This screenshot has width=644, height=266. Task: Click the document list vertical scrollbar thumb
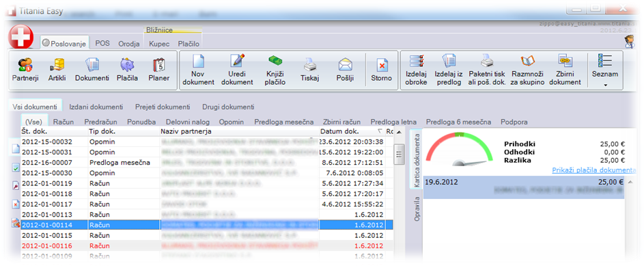point(397,154)
